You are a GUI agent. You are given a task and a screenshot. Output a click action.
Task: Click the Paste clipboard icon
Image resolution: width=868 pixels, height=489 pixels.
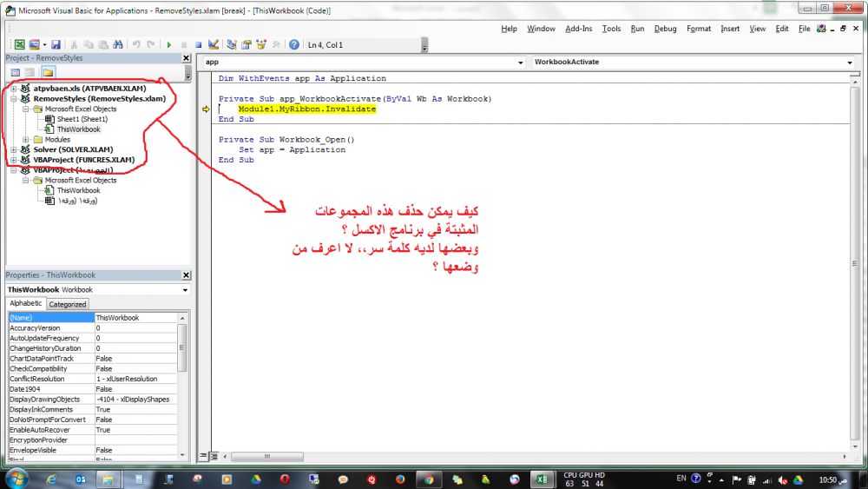pos(103,45)
